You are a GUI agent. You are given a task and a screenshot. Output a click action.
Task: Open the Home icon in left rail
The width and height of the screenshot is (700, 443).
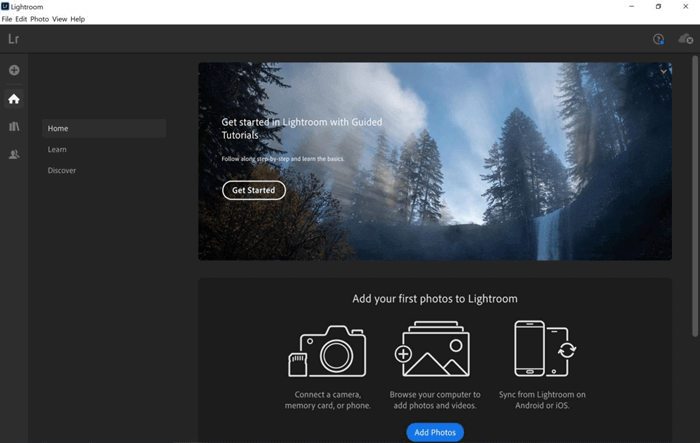pyautogui.click(x=14, y=99)
